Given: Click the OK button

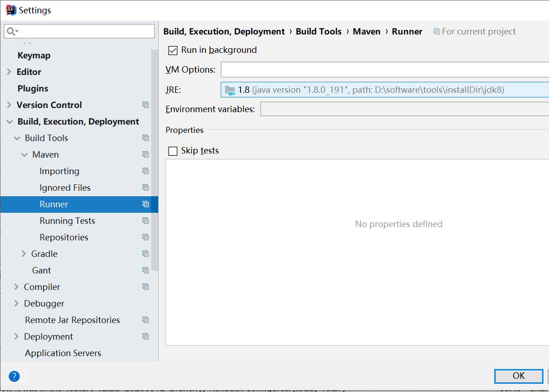Looking at the screenshot, I should (x=519, y=376).
